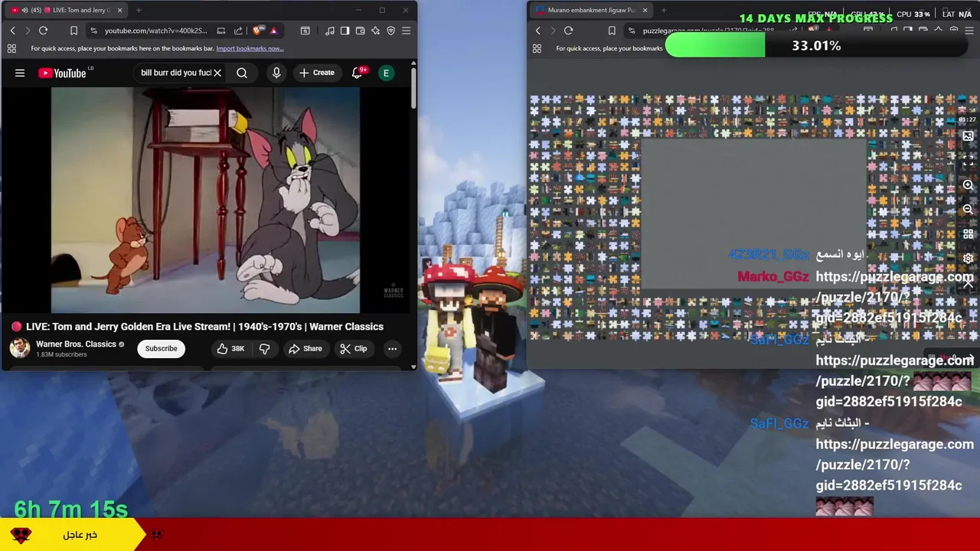This screenshot has height=551, width=980.
Task: Click the YouTube search box
Action: [175, 73]
